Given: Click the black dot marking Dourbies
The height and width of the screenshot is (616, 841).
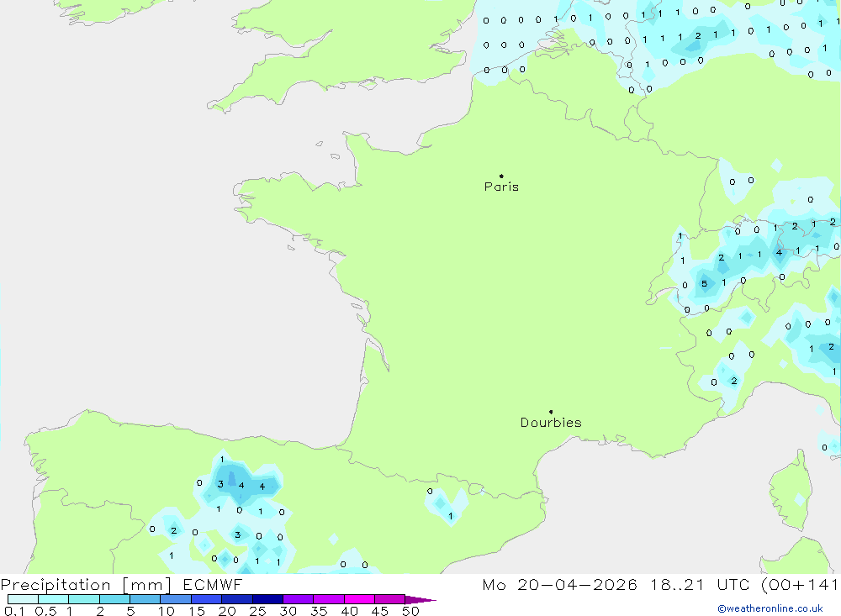Looking at the screenshot, I should coord(551,412).
